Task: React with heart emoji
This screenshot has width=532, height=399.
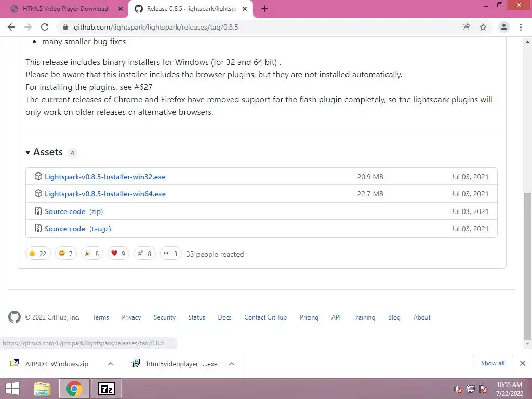Action: point(118,254)
